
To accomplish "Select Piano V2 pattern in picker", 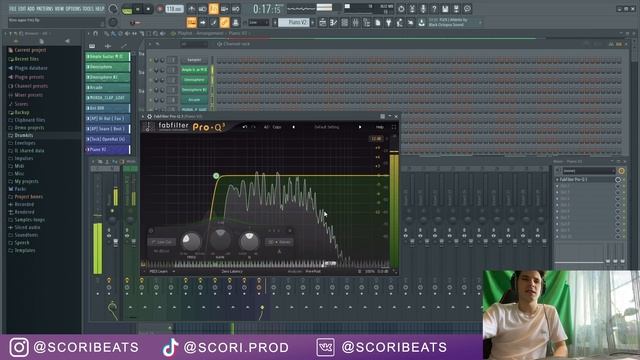I will (108, 149).
